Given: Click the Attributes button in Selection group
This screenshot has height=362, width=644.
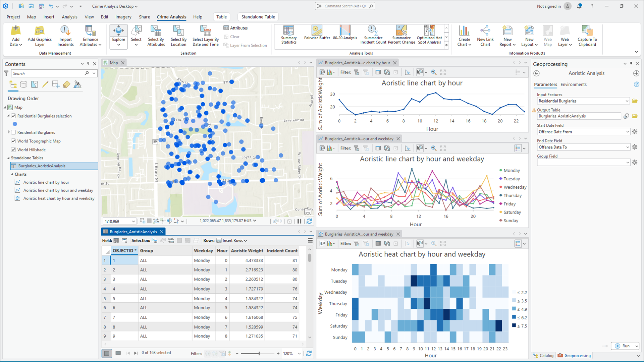Looking at the screenshot, I should tap(235, 28).
